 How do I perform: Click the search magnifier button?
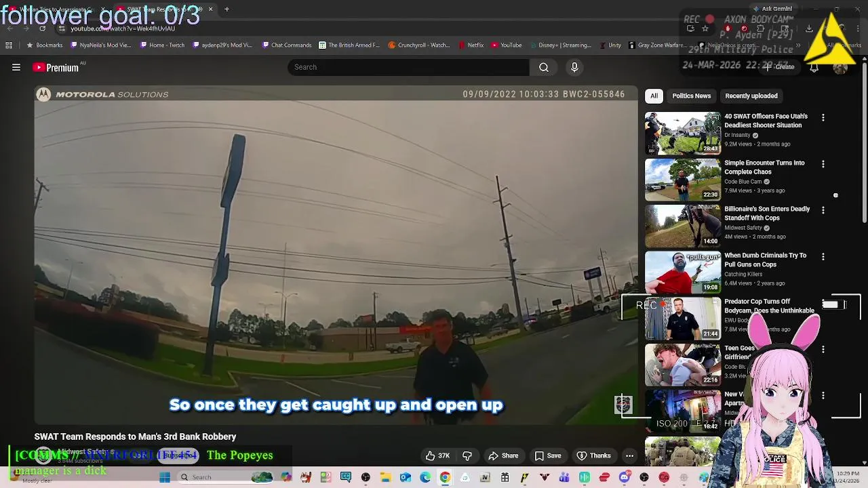coord(544,67)
